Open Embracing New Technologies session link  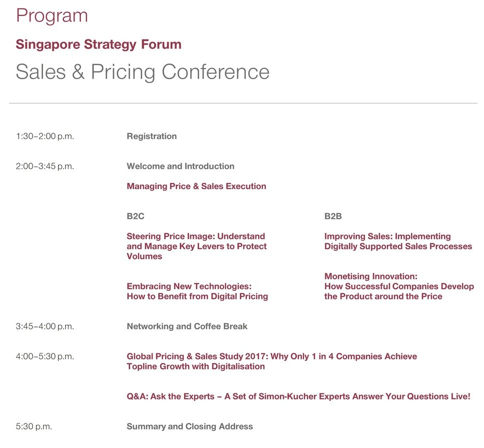tap(197, 291)
